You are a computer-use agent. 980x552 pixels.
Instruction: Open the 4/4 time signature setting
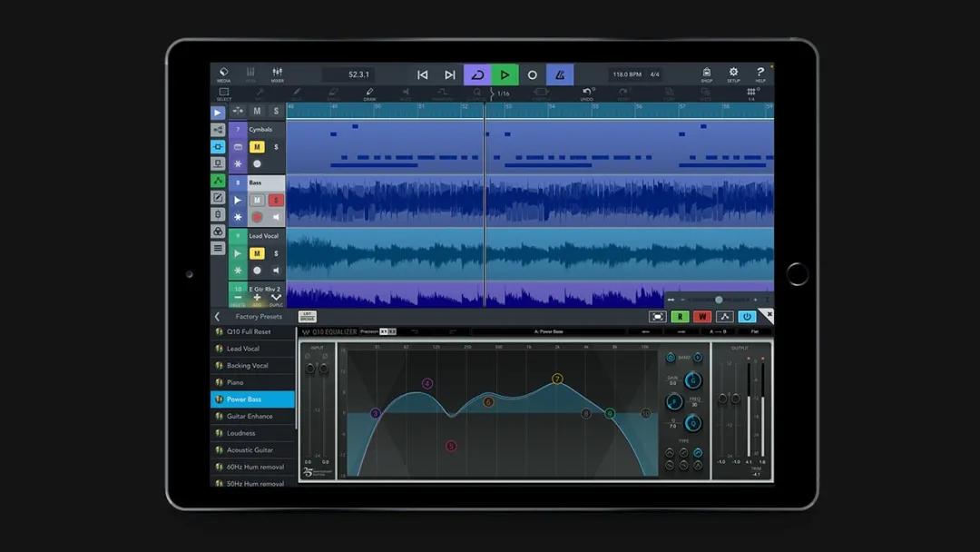coord(654,74)
